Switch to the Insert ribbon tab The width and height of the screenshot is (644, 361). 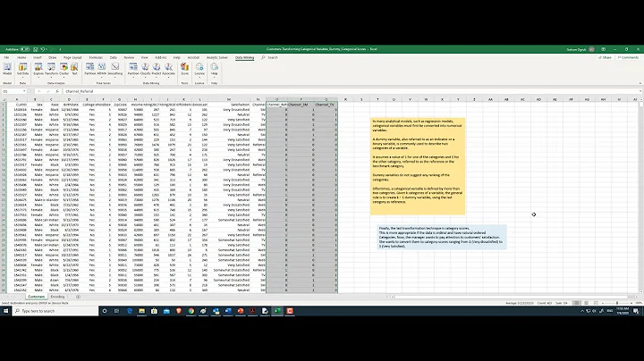(38, 58)
